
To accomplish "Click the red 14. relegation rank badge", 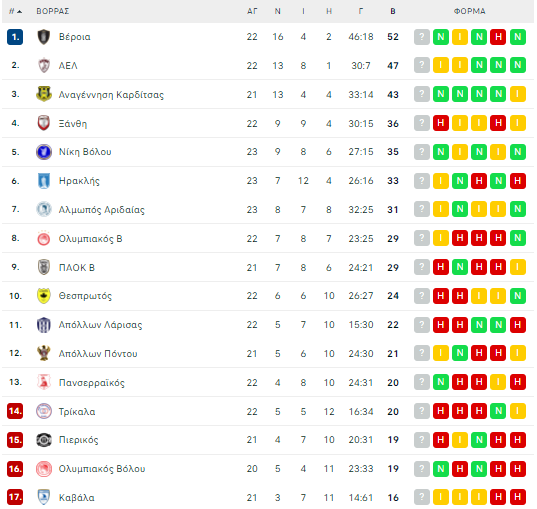I will point(15,411).
